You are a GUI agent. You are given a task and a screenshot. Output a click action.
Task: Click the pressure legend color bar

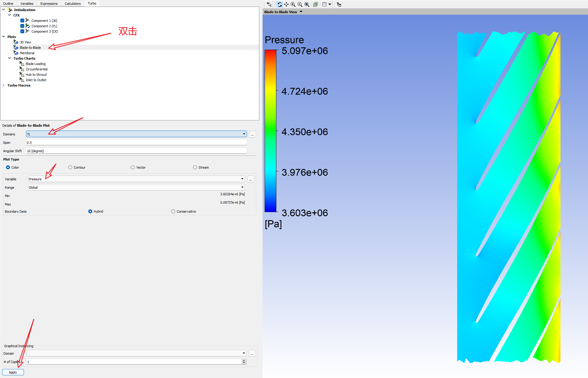pos(270,131)
